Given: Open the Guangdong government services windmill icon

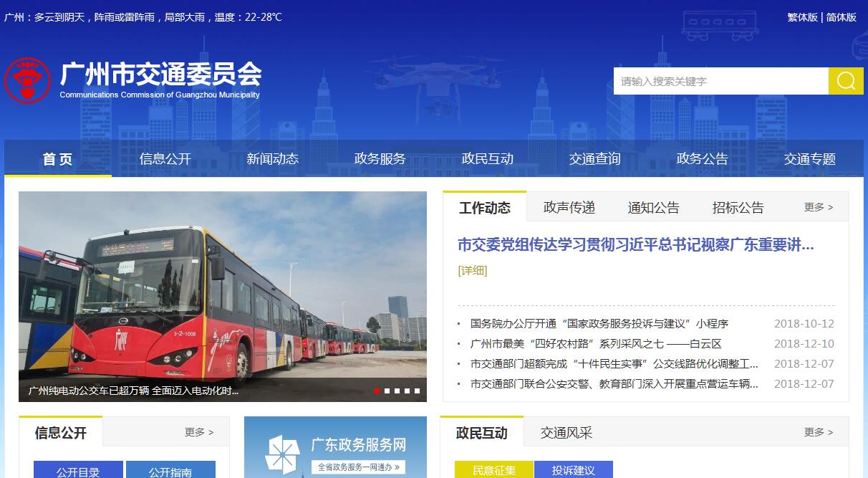Looking at the screenshot, I should [x=282, y=454].
